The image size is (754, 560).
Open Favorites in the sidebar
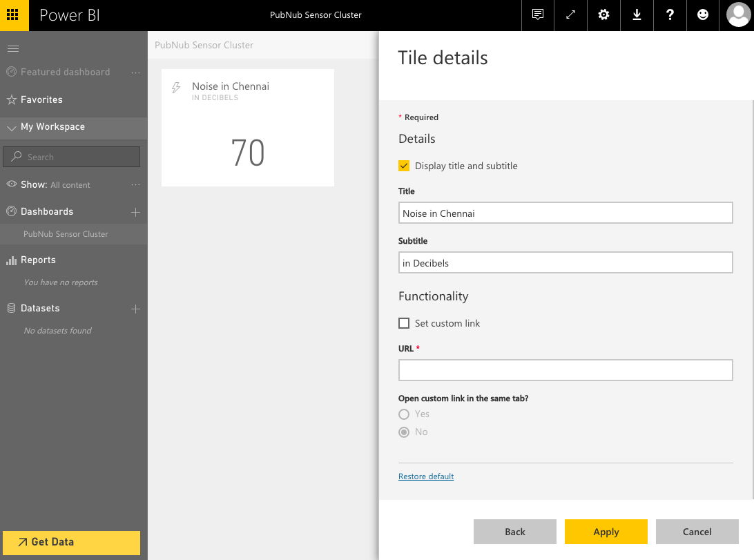tap(41, 99)
